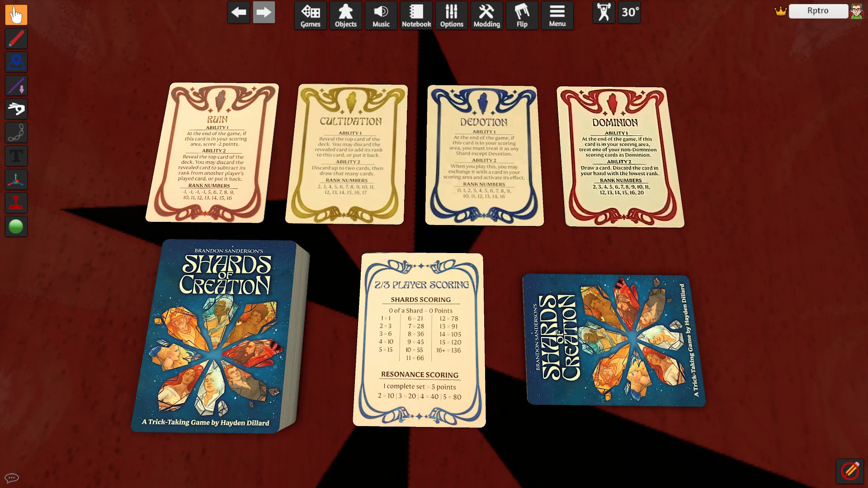Select the red Snap stamp tool
This screenshot has width=868, height=488.
coord(16,203)
